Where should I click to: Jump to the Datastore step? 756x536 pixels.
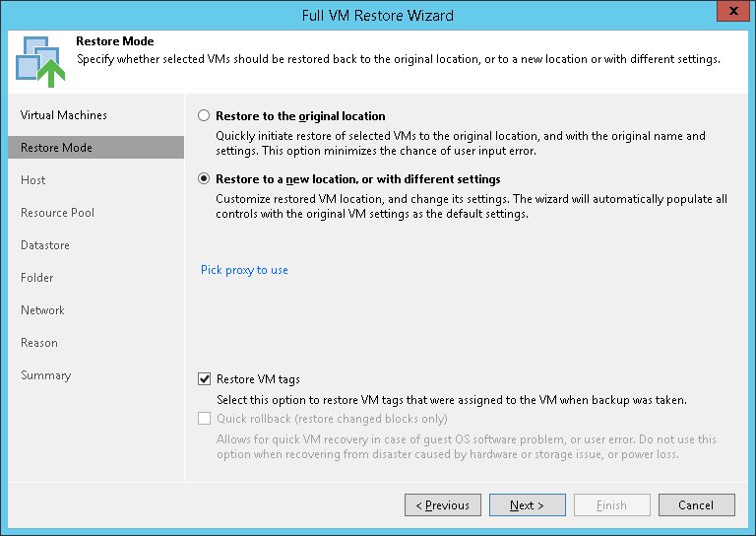45,245
